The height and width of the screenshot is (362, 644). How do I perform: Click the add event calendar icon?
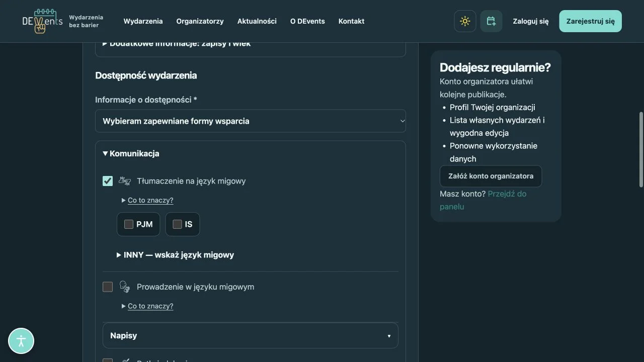pyautogui.click(x=491, y=21)
